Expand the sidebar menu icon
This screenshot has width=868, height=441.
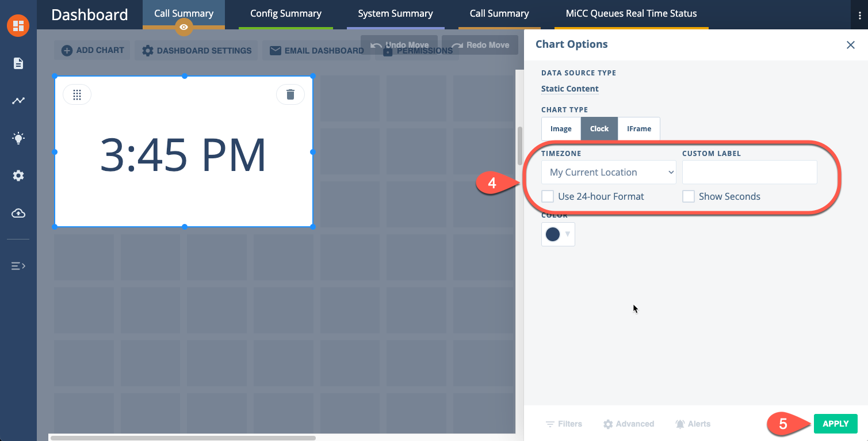(18, 265)
